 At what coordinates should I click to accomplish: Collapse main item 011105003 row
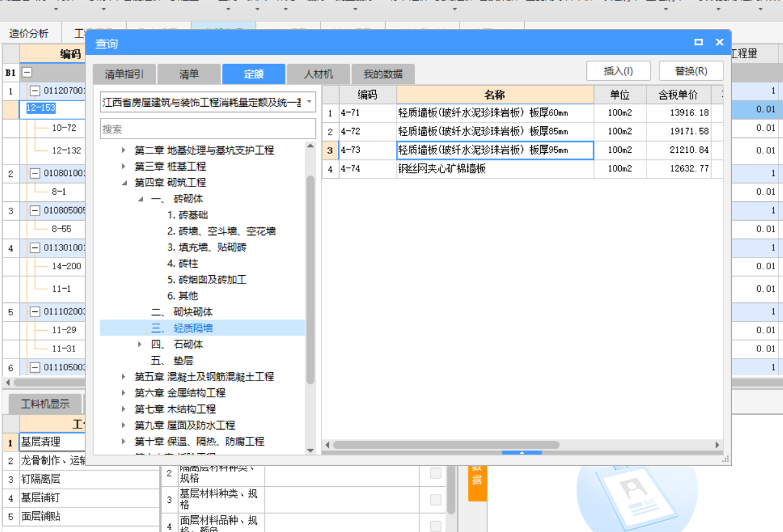click(35, 367)
